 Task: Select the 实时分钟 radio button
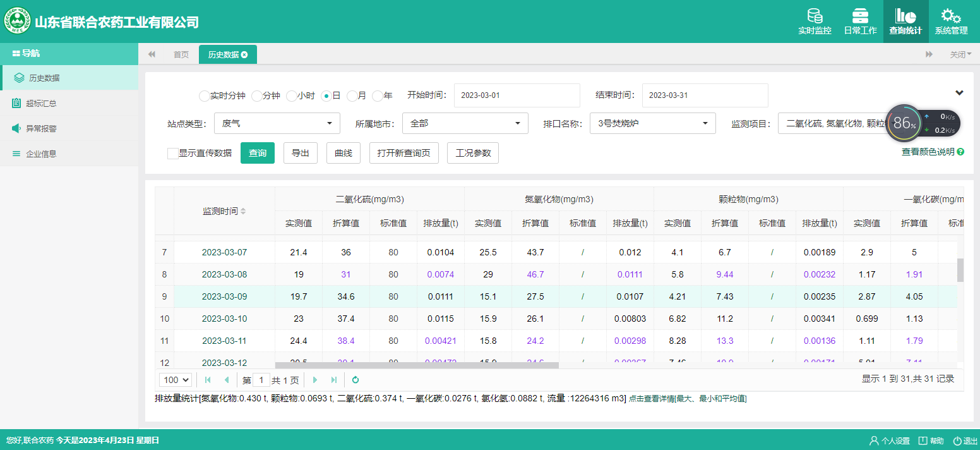point(204,96)
